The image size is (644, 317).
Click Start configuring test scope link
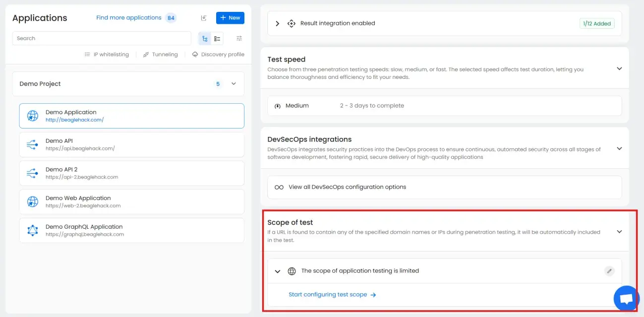tap(332, 295)
